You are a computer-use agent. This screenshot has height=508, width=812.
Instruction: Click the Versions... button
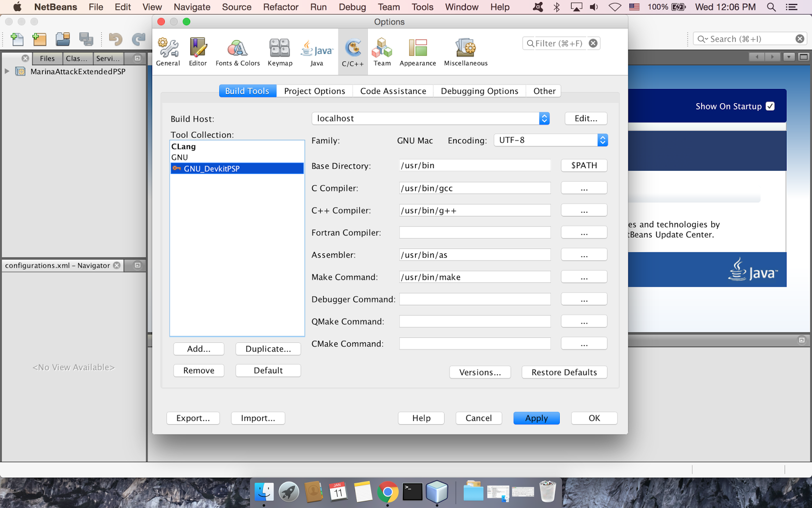click(x=480, y=372)
